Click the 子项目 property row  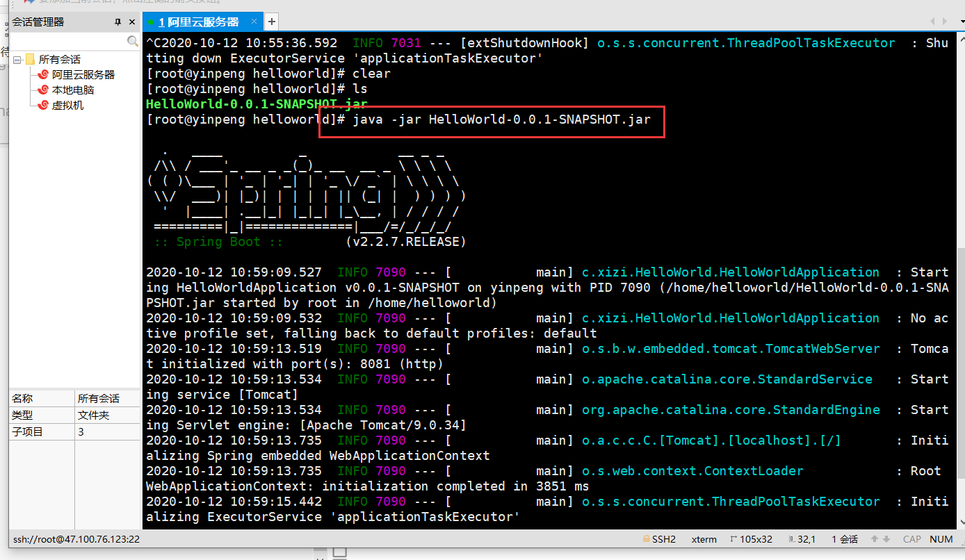74,432
